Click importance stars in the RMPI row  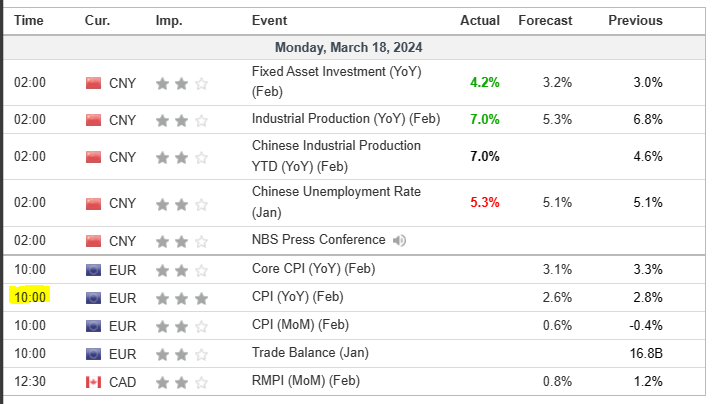pos(182,381)
